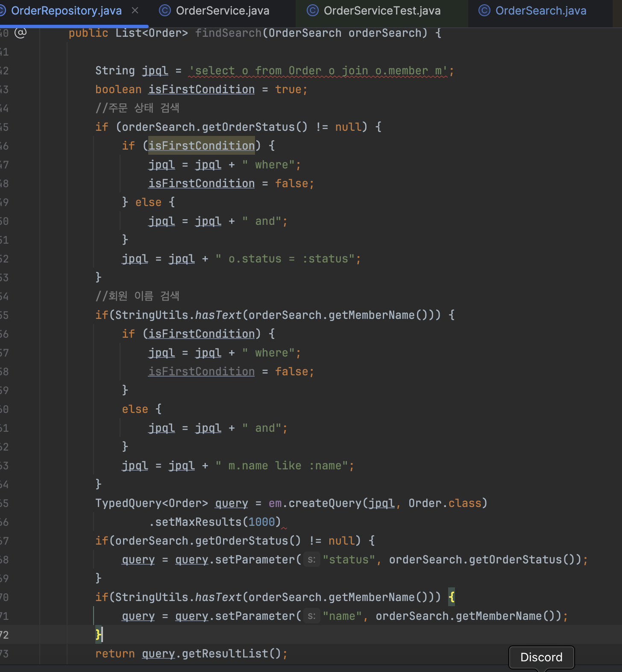This screenshot has height=672, width=622.
Task: Open the OrderServiceTest.java editor tab
Action: tap(374, 11)
